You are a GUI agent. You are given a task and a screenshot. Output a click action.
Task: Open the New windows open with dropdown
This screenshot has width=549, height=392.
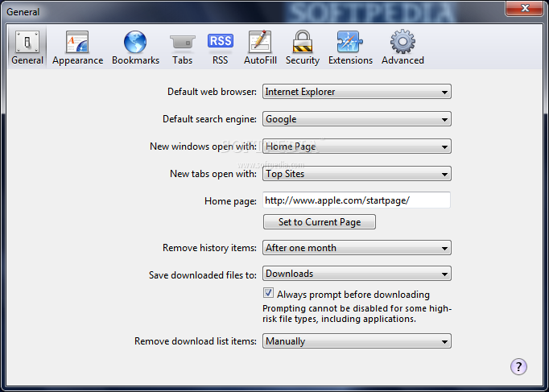pos(357,146)
